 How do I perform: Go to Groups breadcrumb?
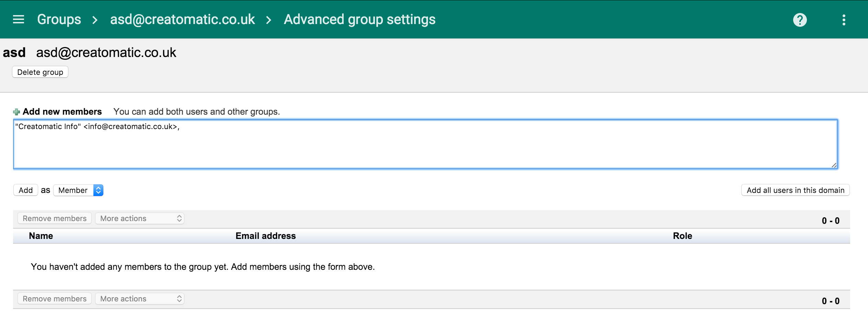pyautogui.click(x=59, y=20)
